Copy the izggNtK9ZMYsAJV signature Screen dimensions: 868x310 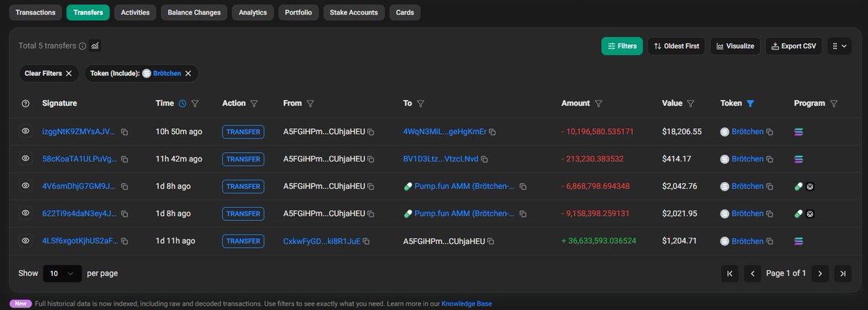point(125,132)
